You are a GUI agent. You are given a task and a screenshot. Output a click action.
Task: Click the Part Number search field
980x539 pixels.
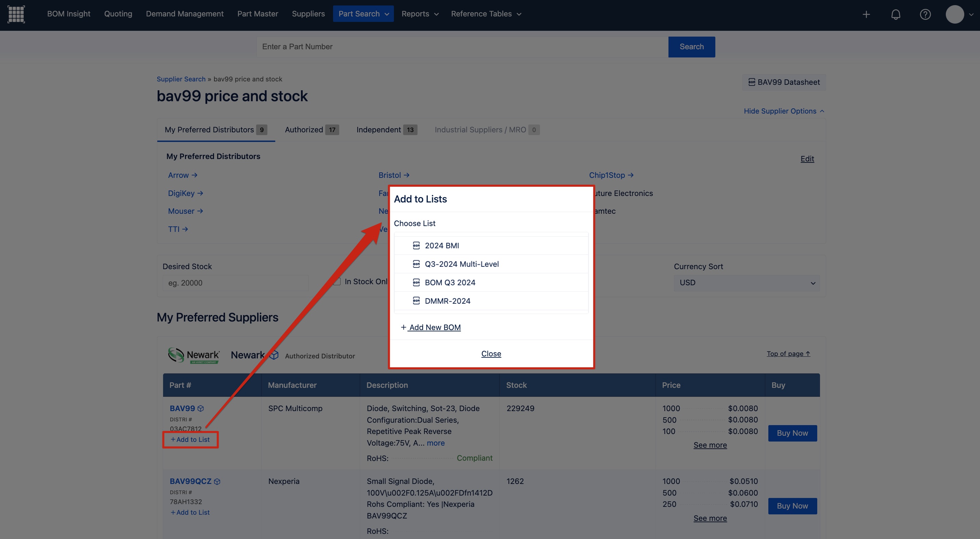(462, 47)
